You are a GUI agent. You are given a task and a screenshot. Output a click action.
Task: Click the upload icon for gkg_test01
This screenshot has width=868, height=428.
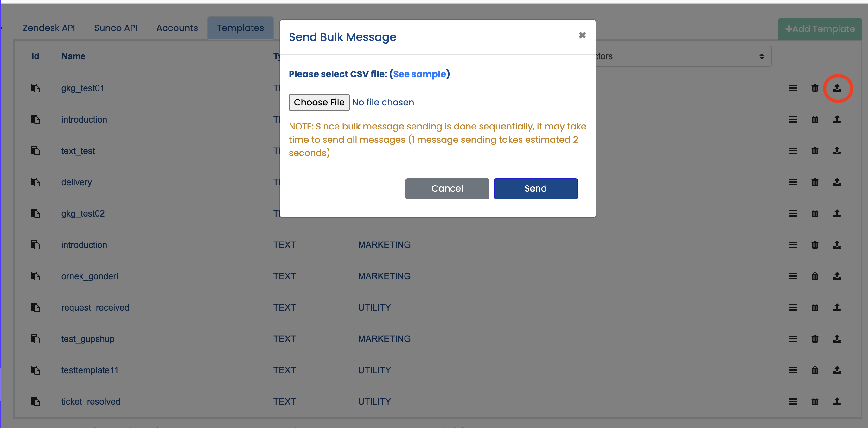tap(837, 88)
